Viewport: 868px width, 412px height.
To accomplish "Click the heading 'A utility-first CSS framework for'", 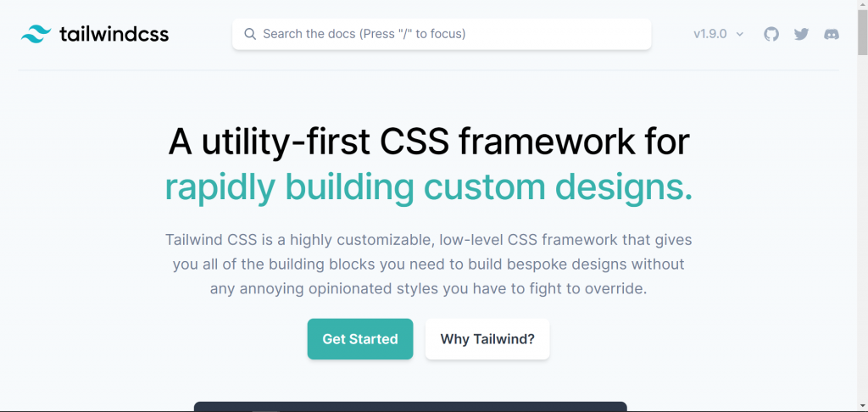I will click(x=429, y=142).
